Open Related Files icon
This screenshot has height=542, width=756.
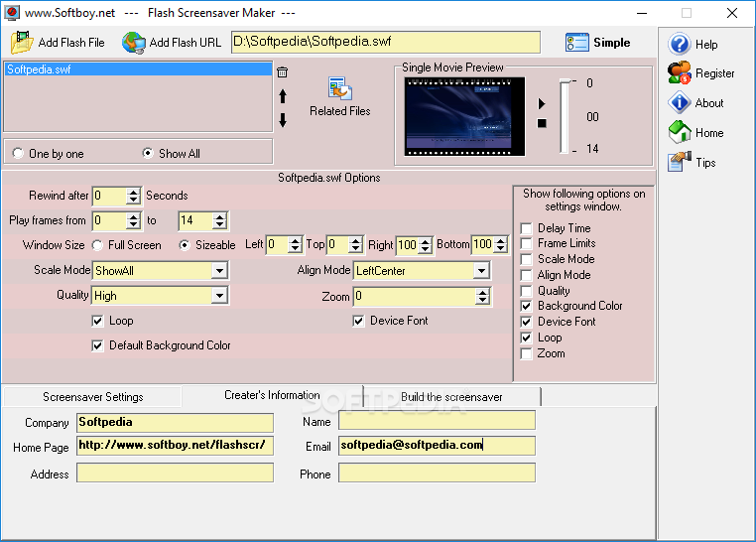click(340, 88)
